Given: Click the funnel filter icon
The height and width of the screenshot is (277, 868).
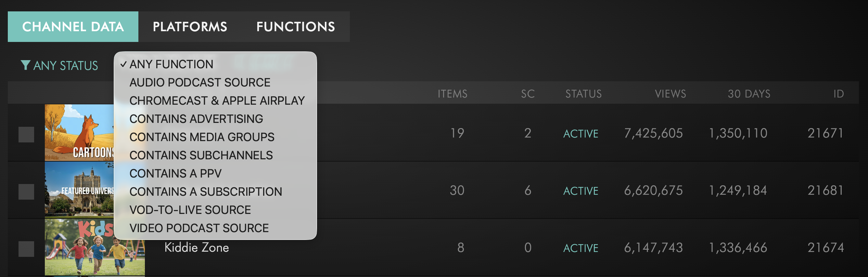Looking at the screenshot, I should pyautogui.click(x=25, y=65).
